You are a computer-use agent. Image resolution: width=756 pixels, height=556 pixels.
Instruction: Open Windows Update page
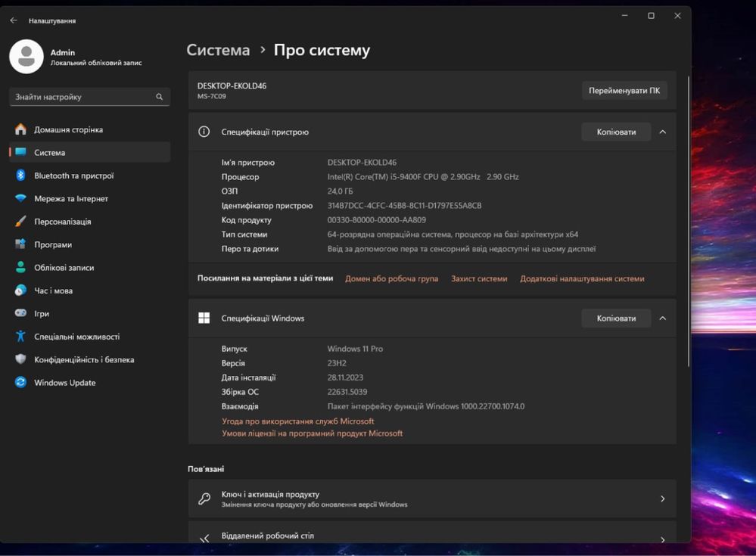[x=90, y=382]
